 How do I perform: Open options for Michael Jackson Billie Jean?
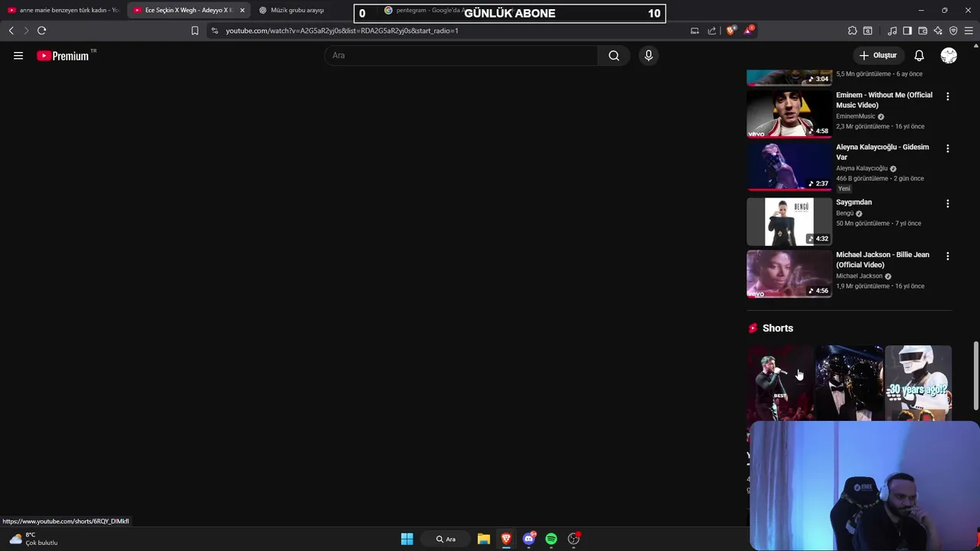[948, 256]
